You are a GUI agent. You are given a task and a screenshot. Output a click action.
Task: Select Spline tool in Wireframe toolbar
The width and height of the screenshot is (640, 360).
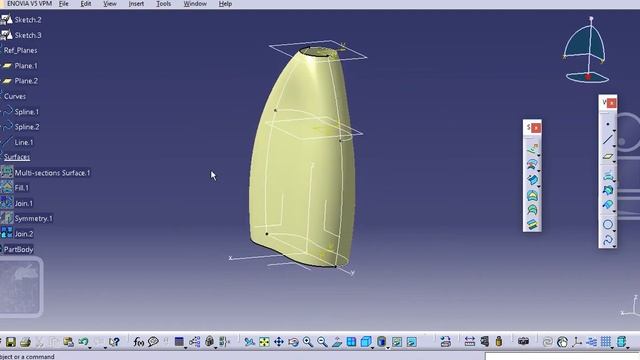(608, 240)
